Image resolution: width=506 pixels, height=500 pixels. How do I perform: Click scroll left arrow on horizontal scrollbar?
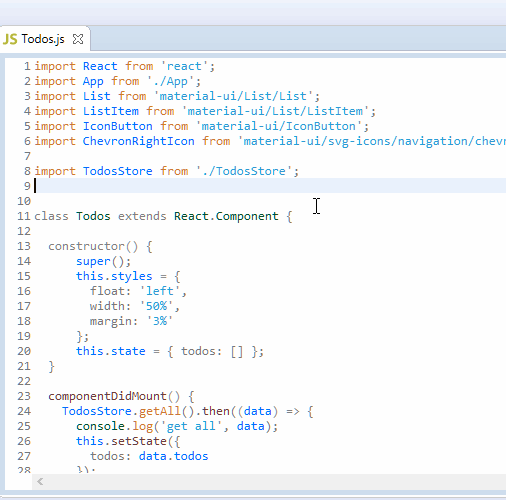(x=40, y=482)
